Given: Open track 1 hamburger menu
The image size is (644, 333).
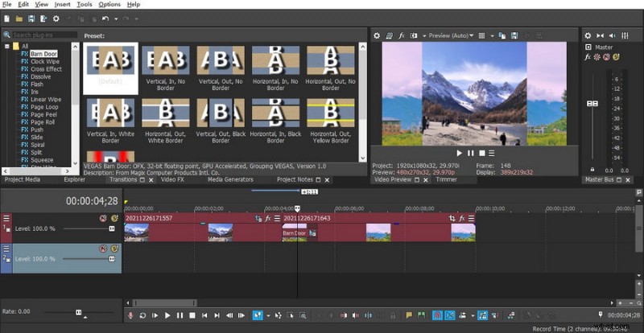Looking at the screenshot, I should coord(6,219).
